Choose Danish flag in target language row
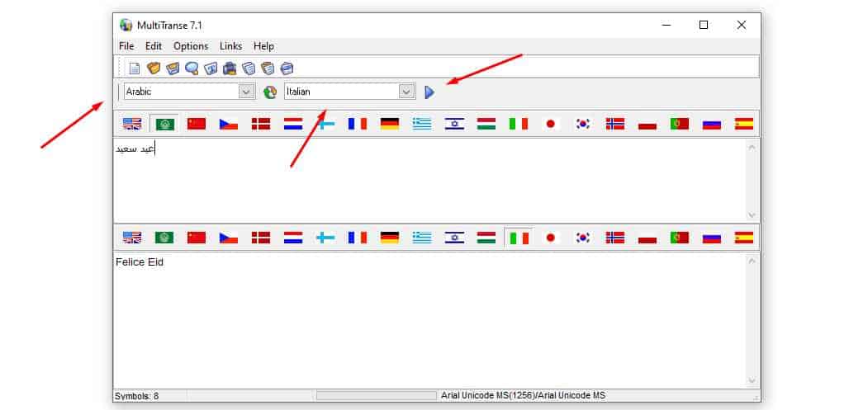The image size is (868, 410). click(261, 238)
